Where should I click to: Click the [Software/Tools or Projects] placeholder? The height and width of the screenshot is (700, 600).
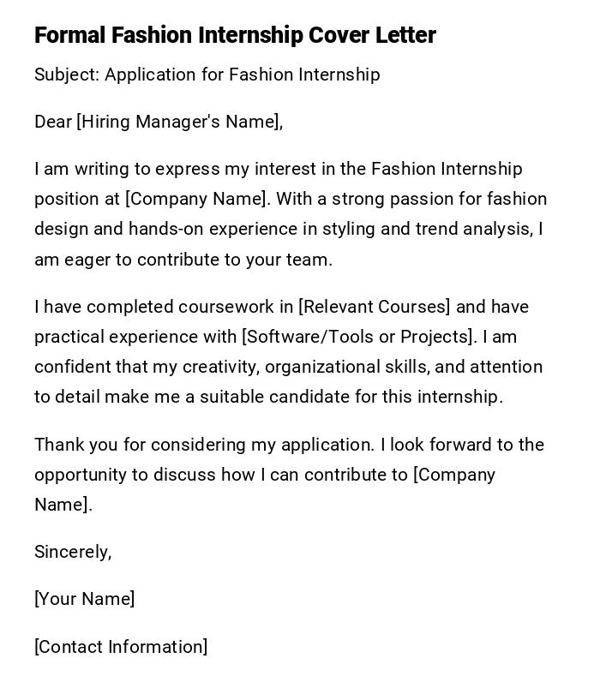tap(359, 337)
